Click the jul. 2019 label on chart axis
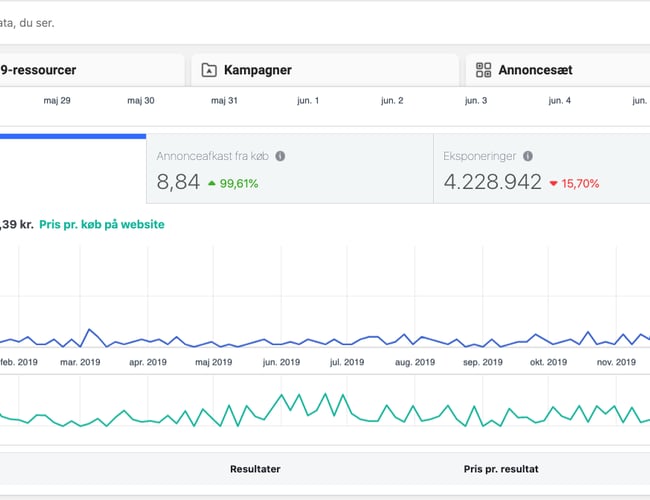Image resolution: width=650 pixels, height=500 pixels. click(x=350, y=362)
